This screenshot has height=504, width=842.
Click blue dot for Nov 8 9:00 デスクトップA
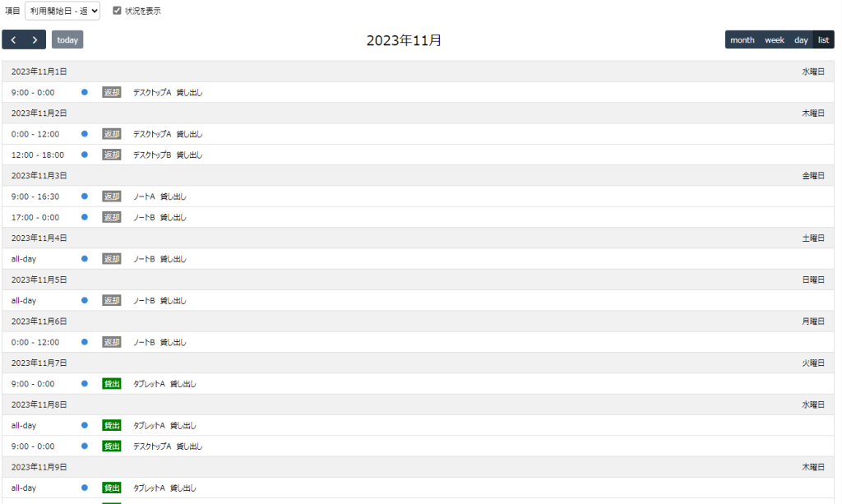tap(85, 446)
